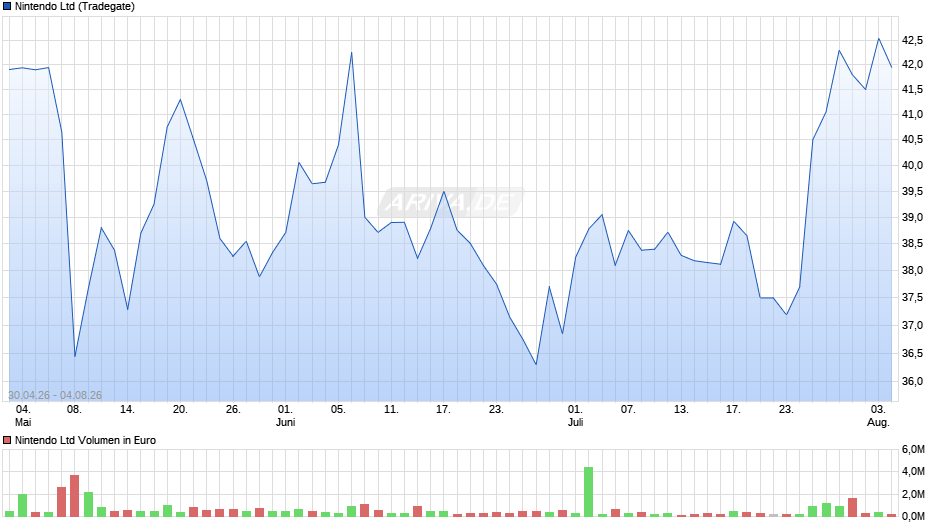
Task: Click the 'Nintendo Ltd Volumen in Euro' label
Action: point(85,440)
